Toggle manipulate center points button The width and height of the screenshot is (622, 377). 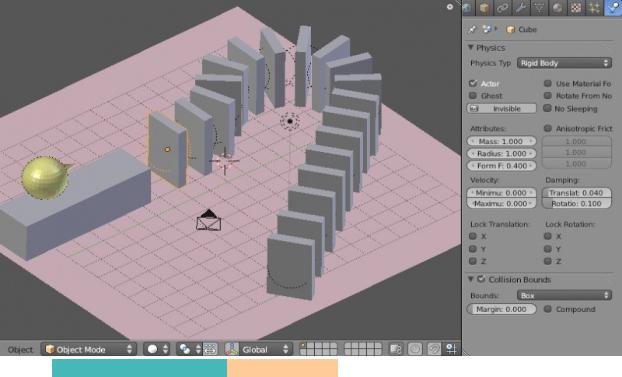[x=210, y=349]
